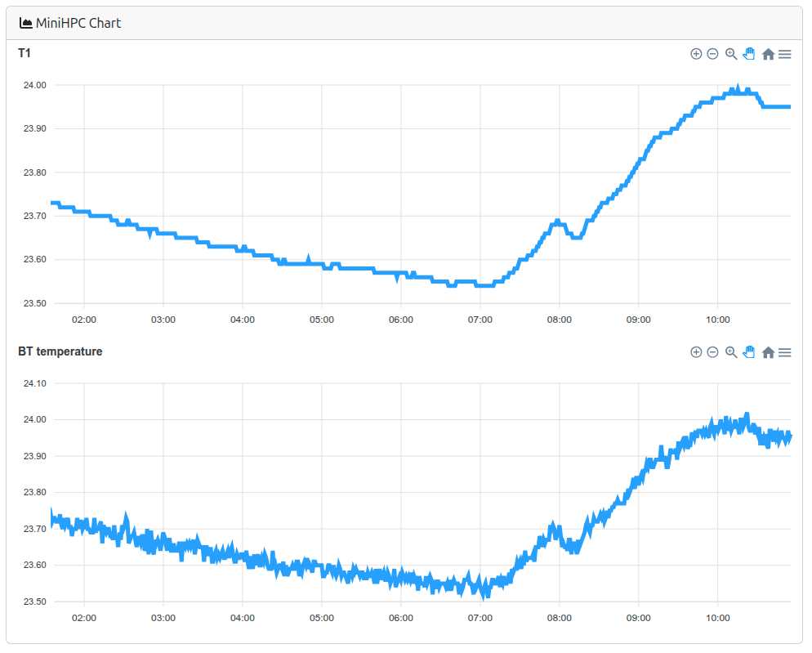The height and width of the screenshot is (653, 812).
Task: Zoom out on BT temperature chart
Action: click(712, 352)
